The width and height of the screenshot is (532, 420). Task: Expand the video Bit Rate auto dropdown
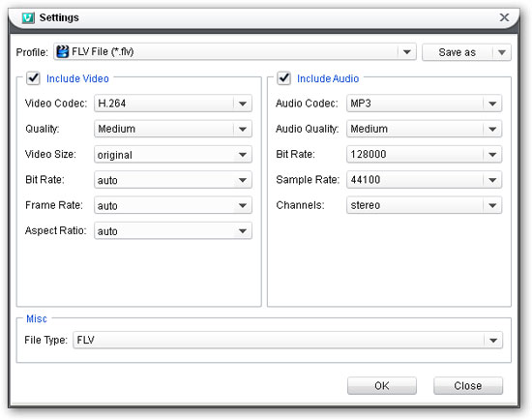[173, 180]
